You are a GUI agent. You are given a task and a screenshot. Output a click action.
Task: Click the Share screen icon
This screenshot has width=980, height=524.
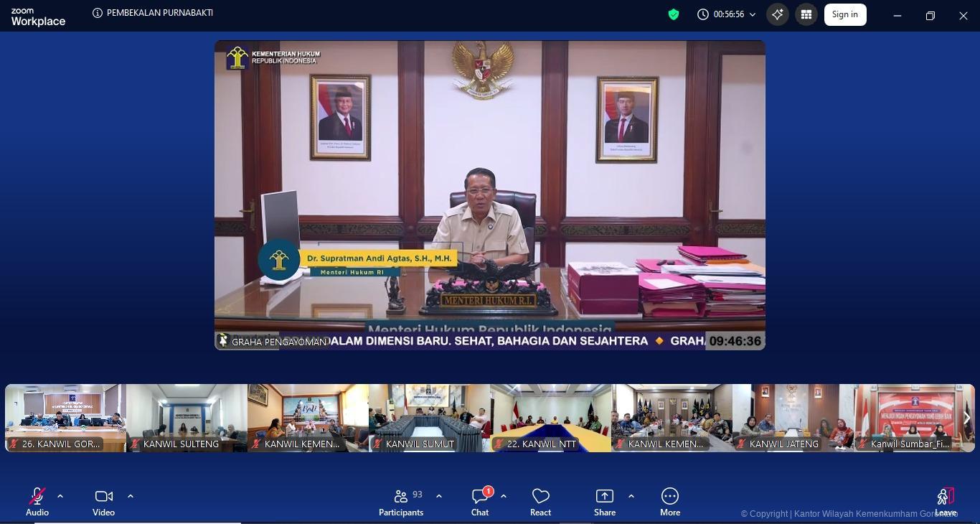point(605,502)
